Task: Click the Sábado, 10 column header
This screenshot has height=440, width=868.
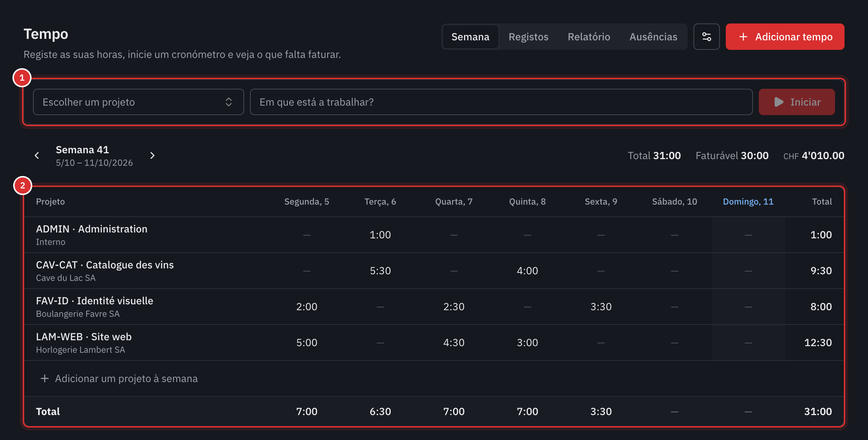Action: [x=674, y=202]
